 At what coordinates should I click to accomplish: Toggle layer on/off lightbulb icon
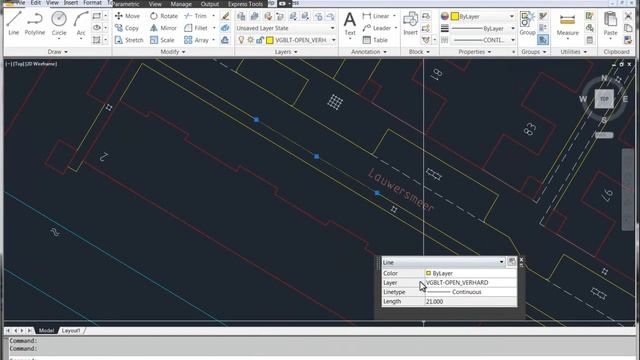click(241, 40)
